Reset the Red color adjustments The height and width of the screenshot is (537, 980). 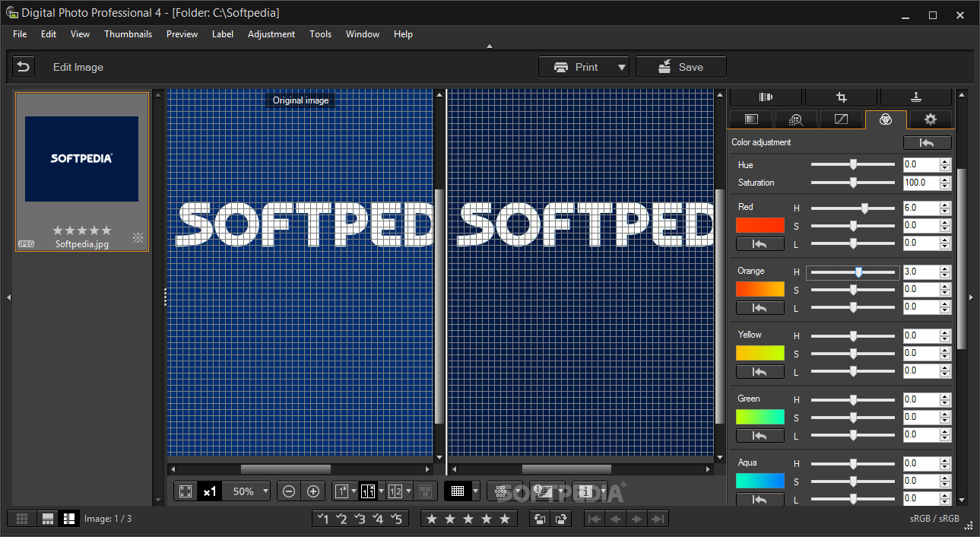click(x=760, y=244)
